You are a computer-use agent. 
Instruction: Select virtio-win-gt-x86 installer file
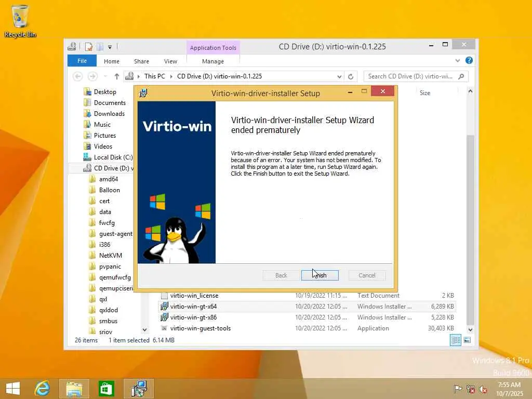click(x=193, y=317)
